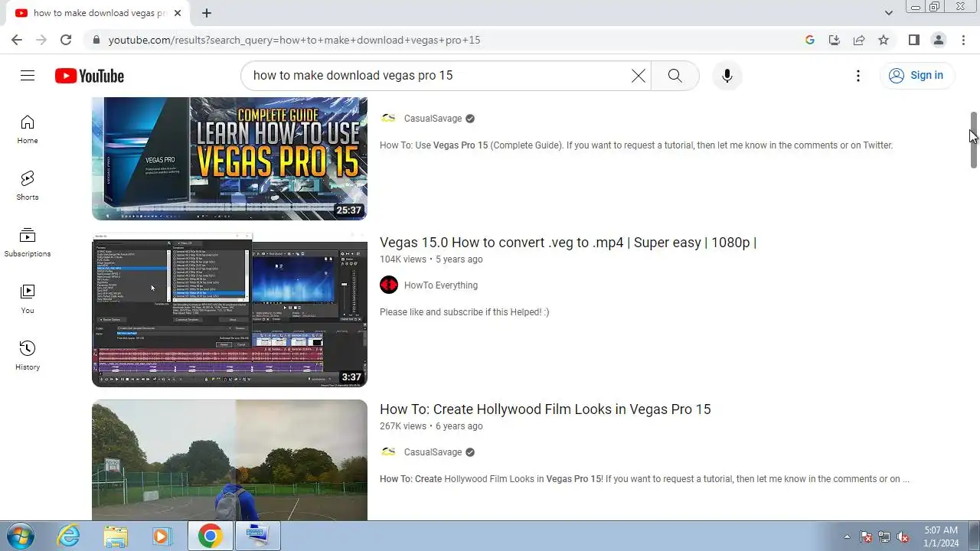Image resolution: width=980 pixels, height=551 pixels.
Task: Open the Windows Start menu
Action: coord(21,536)
